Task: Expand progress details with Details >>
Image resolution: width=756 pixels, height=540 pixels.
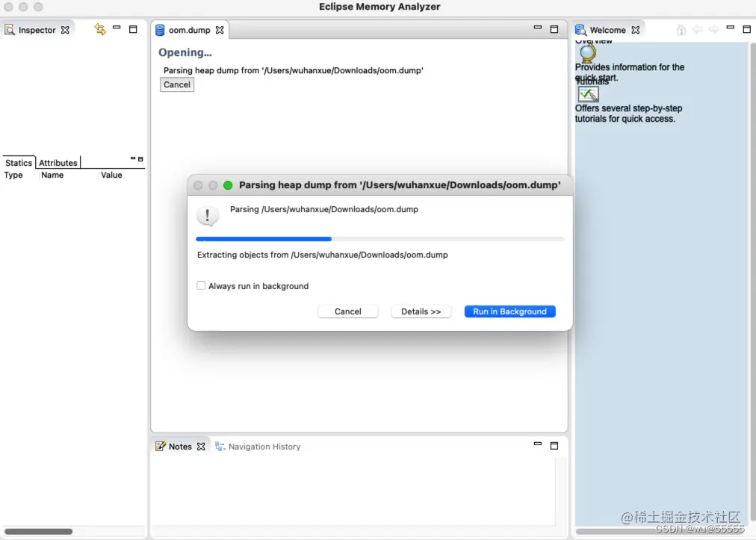Action: tap(421, 311)
